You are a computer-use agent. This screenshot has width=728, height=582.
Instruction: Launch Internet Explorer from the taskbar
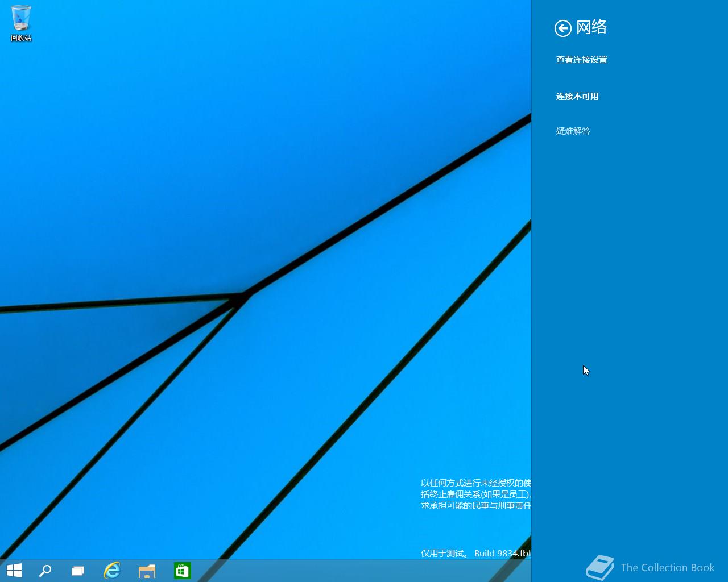point(112,571)
